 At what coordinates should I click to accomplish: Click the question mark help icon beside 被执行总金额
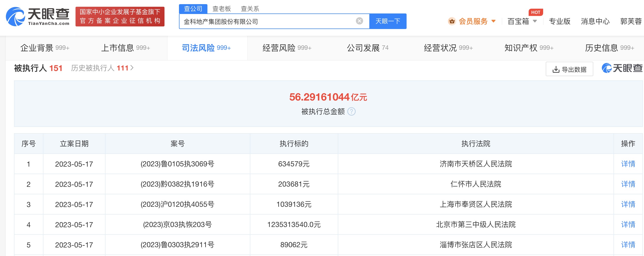click(351, 111)
